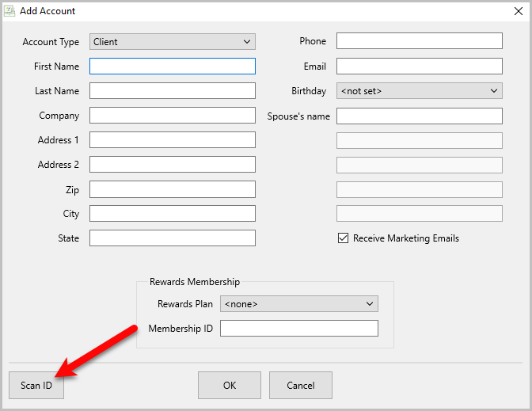This screenshot has width=532, height=411.
Task: Click the State input field
Action: coord(173,238)
